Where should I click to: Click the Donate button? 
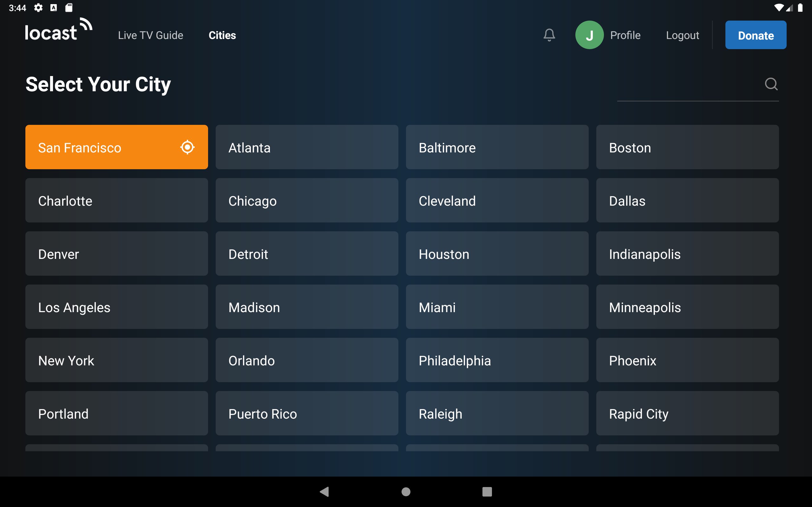click(755, 35)
